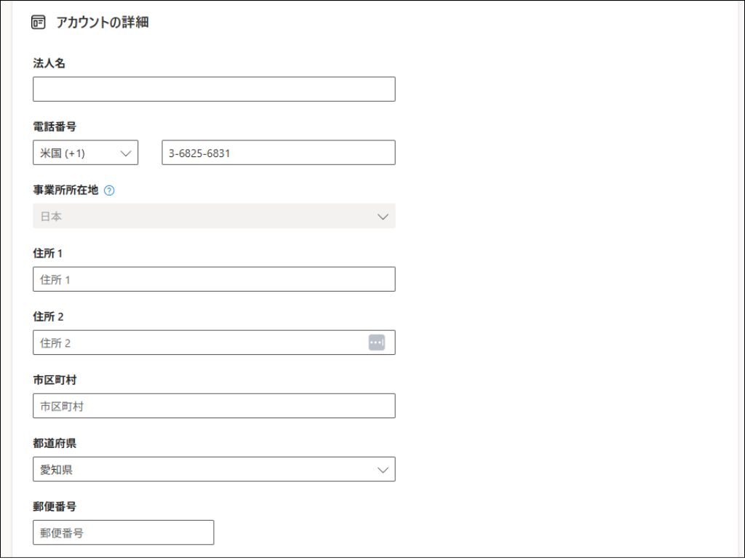Click the 郵便番号 input field
Viewport: 745px width, 560px height.
coord(124,532)
